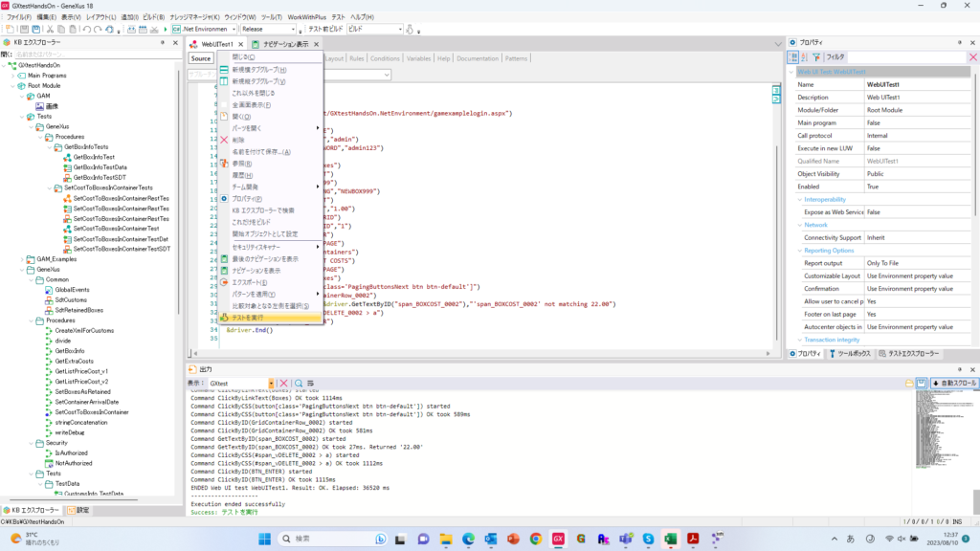This screenshot has height=551, width=980.
Task: Collapse the Network property group
Action: pos(800,225)
